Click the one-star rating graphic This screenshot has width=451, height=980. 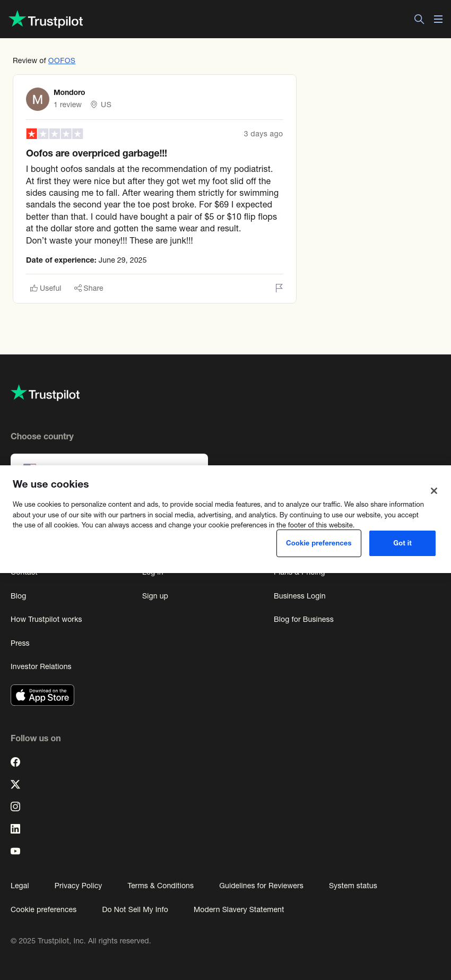[55, 134]
